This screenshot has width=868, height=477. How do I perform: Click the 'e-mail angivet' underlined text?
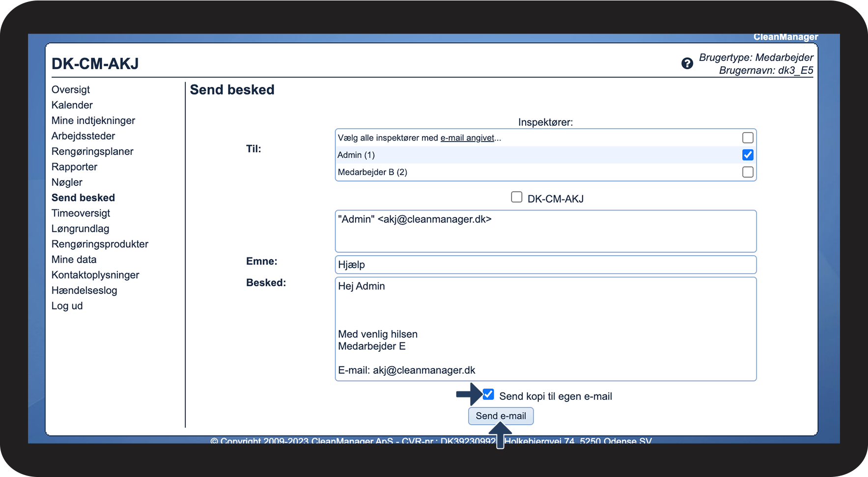click(x=467, y=138)
